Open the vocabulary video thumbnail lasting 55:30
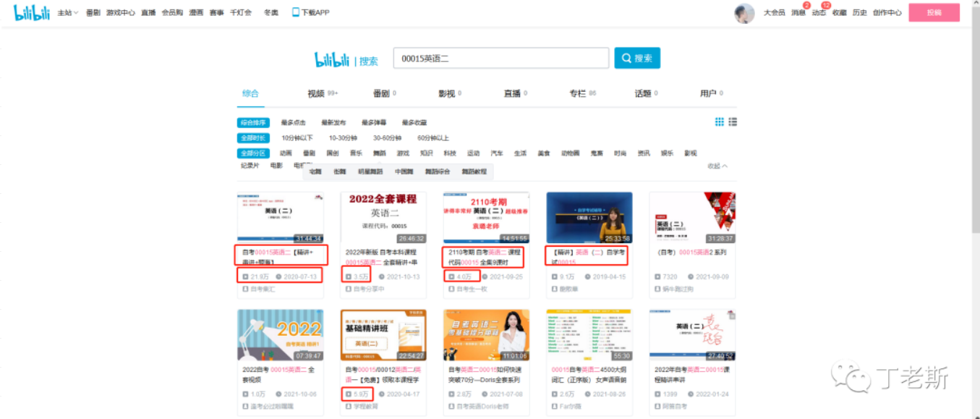This screenshot has height=419, width=980. 589,336
